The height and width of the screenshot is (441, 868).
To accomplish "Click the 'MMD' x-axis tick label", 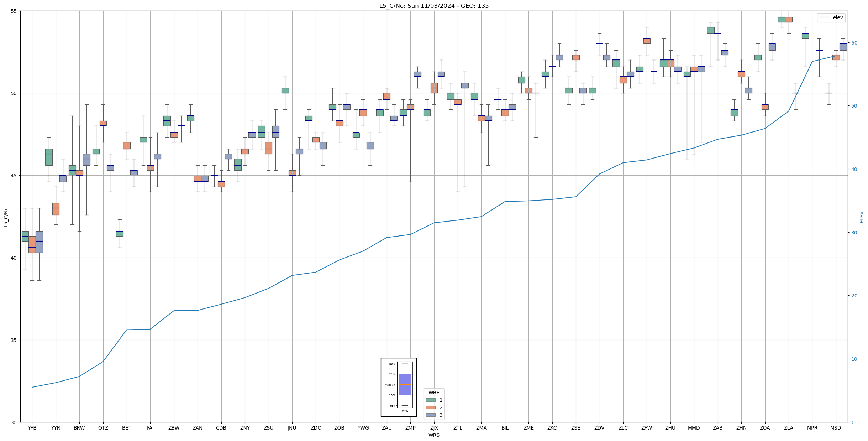I will (694, 428).
